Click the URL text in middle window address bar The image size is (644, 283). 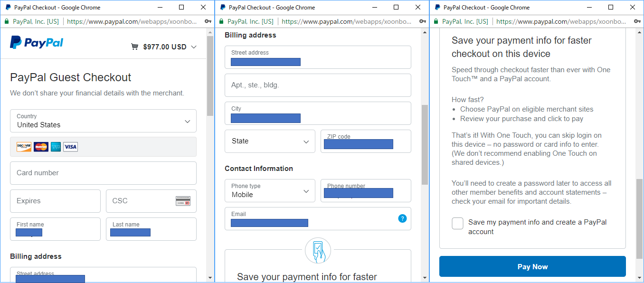pos(346,21)
